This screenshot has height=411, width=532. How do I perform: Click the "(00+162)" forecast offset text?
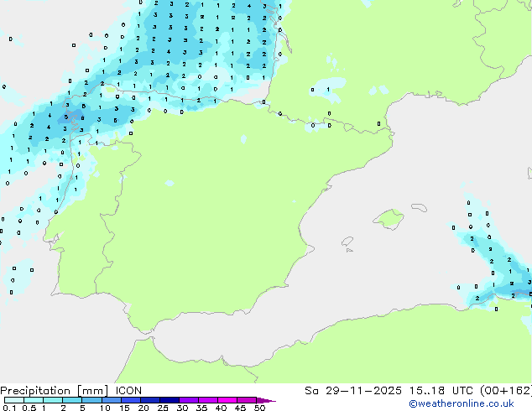tap(506, 391)
